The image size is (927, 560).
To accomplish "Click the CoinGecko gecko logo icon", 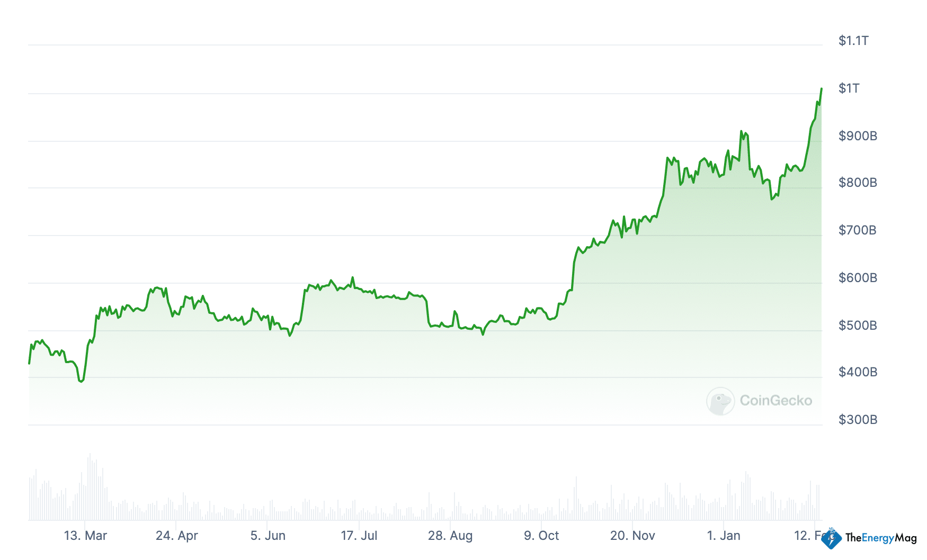I will [x=720, y=401].
